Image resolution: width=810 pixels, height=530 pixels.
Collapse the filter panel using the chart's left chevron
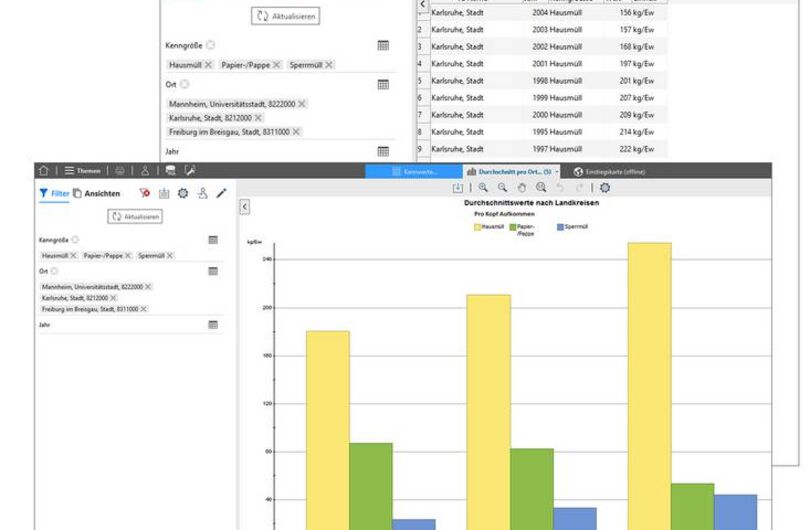pyautogui.click(x=245, y=206)
